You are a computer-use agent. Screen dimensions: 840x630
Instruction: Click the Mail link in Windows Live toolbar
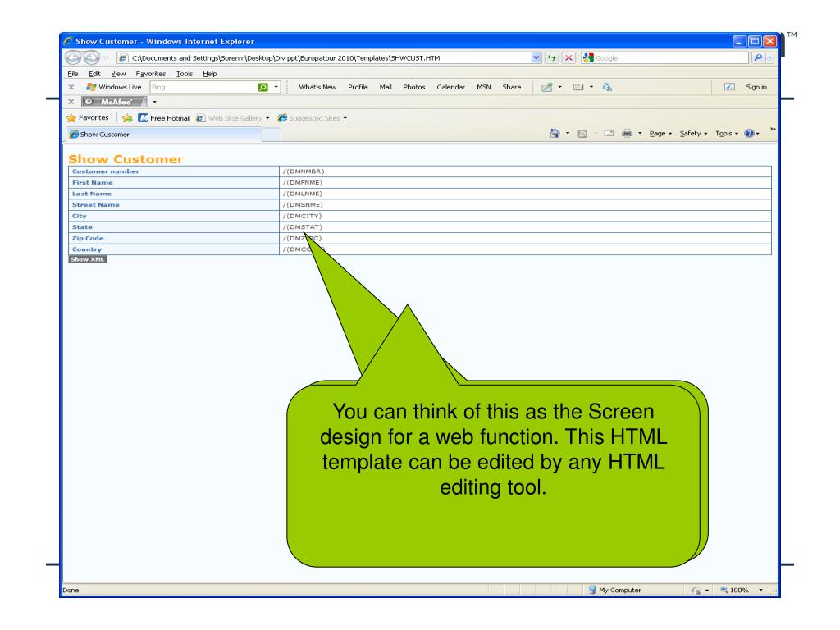[386, 87]
